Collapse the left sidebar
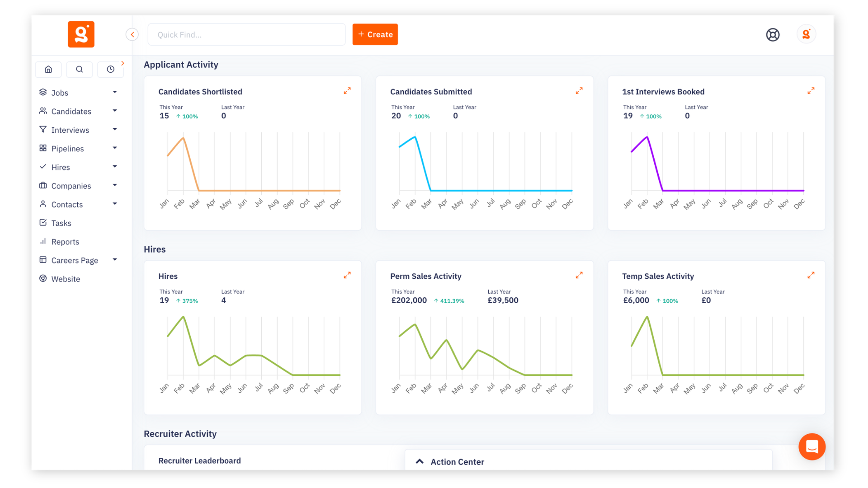This screenshot has height=488, width=868. tap(132, 34)
